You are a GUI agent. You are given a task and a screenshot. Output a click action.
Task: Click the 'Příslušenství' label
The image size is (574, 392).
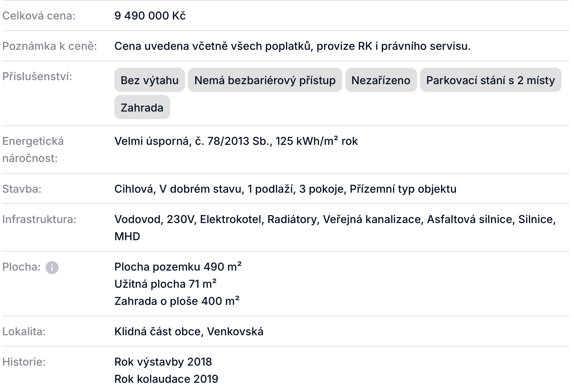click(37, 77)
